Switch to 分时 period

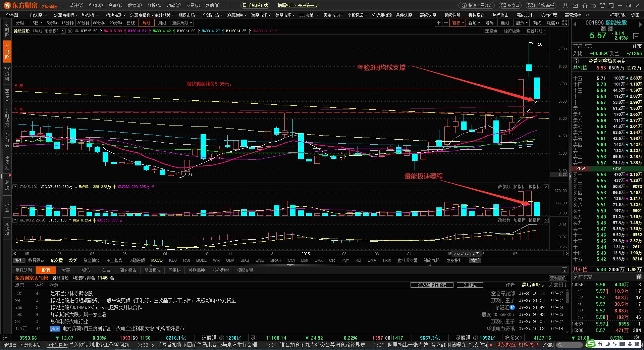click(x=20, y=23)
